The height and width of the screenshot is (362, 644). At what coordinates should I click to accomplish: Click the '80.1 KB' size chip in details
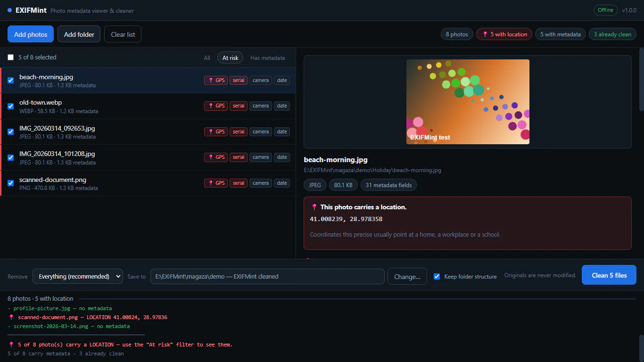[343, 185]
